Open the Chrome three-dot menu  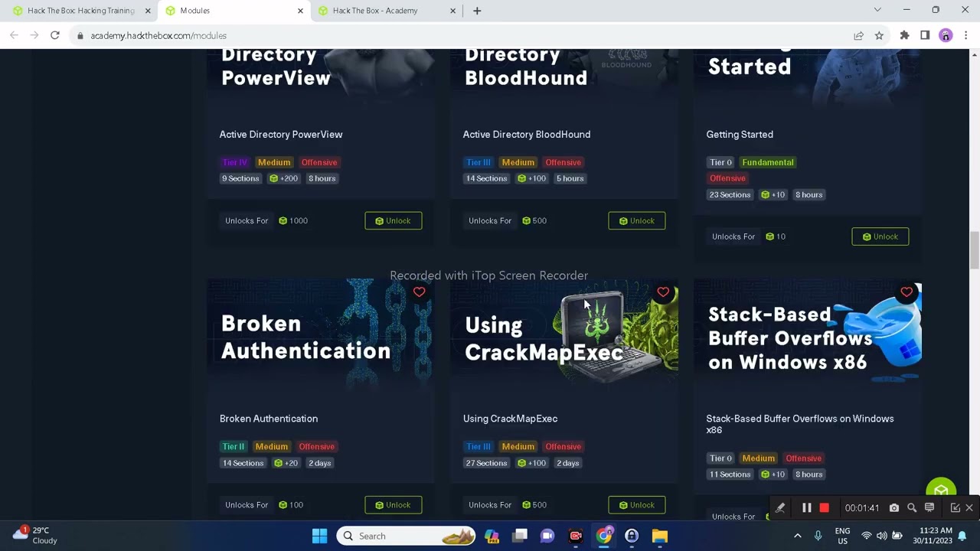pos(966,35)
